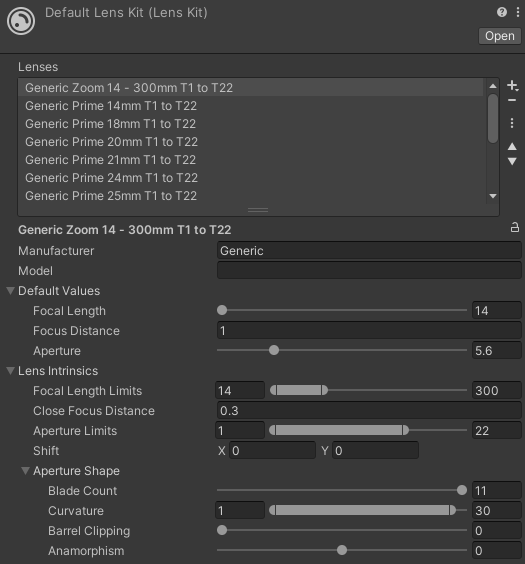Viewport: 525px width, 564px height.
Task: Click the Lens Kit asset icon
Action: pyautogui.click(x=21, y=21)
